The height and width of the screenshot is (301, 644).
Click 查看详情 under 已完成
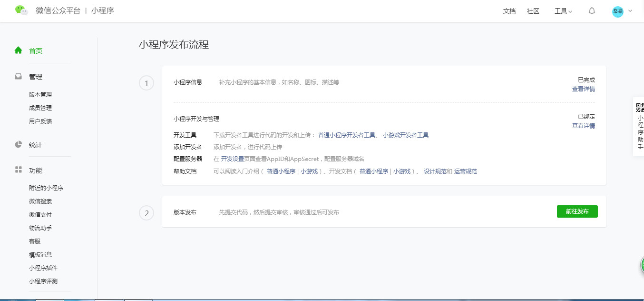(583, 89)
